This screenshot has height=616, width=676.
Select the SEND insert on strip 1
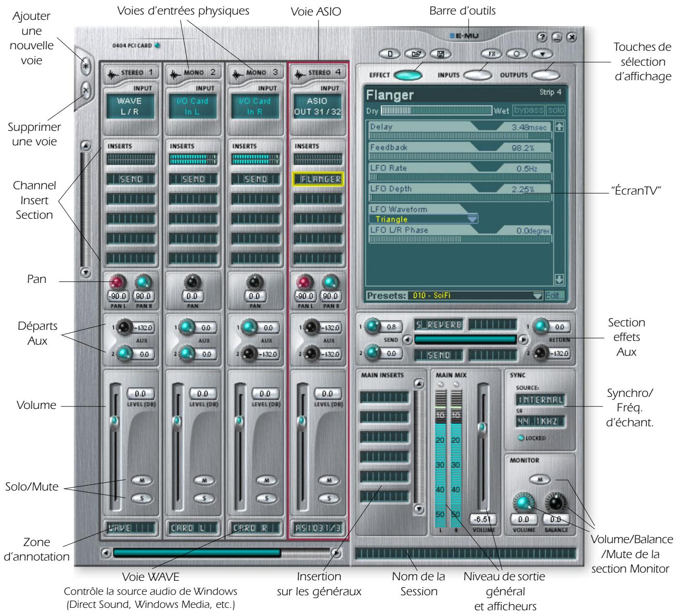tap(131, 179)
